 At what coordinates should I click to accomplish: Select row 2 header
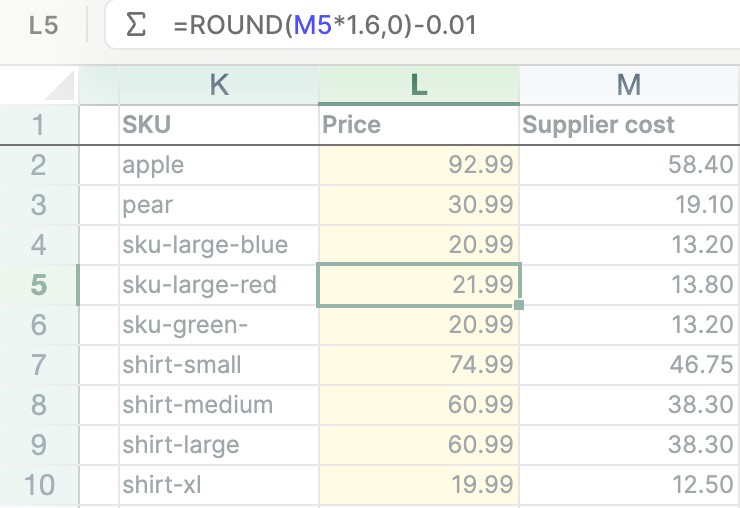(39, 165)
